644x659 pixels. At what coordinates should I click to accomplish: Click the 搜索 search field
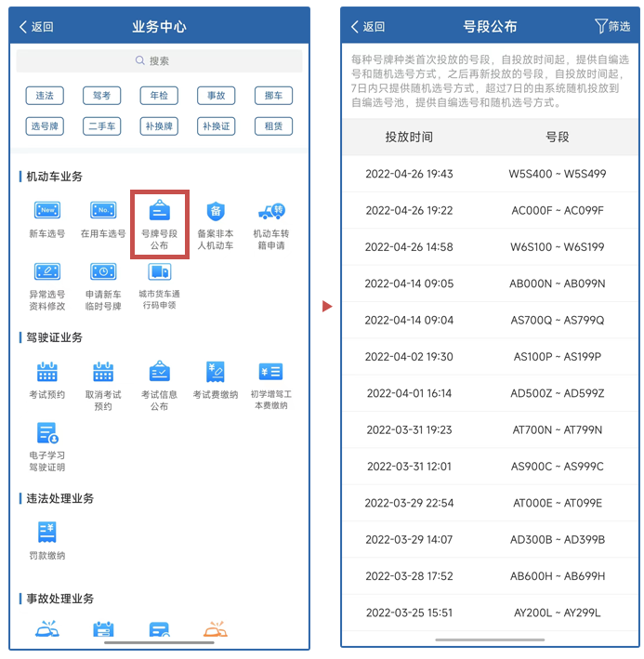coord(159,61)
